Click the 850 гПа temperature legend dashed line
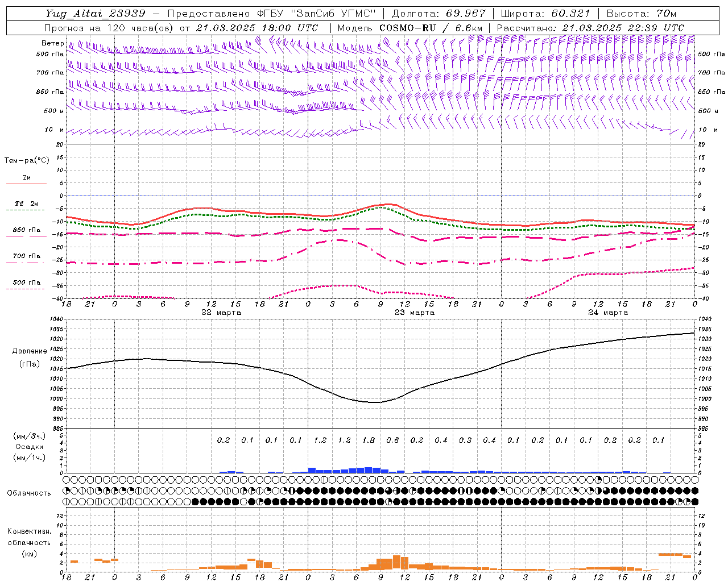 pyautogui.click(x=26, y=236)
